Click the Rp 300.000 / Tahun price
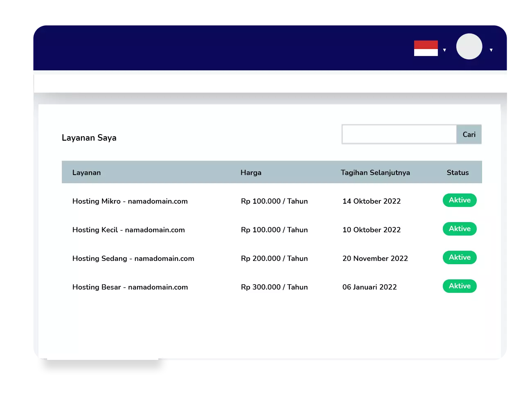The image size is (532, 409). coord(274,287)
